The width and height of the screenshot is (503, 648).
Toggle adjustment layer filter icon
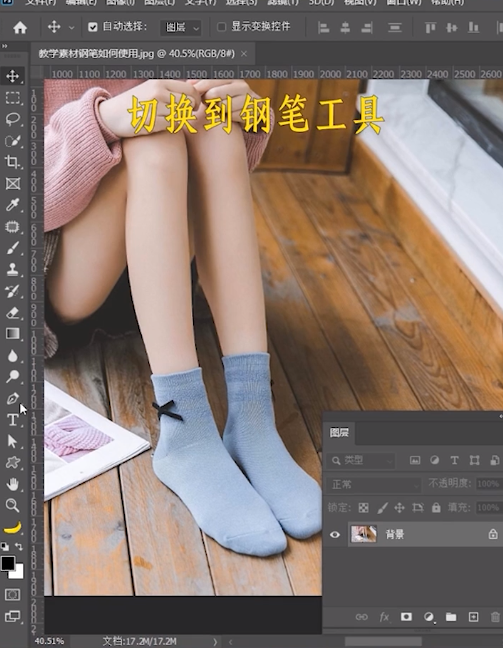tap(434, 460)
